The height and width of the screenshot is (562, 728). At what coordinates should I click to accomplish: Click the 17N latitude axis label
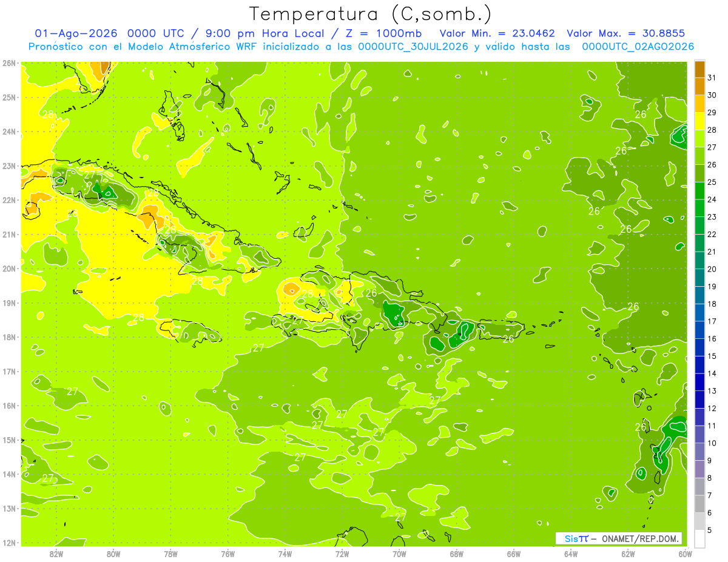click(9, 371)
